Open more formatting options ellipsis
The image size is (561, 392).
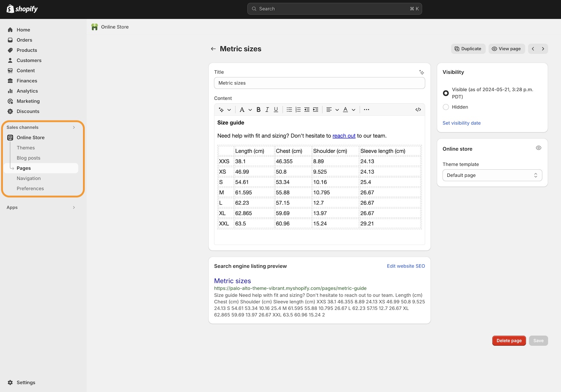pyautogui.click(x=366, y=110)
